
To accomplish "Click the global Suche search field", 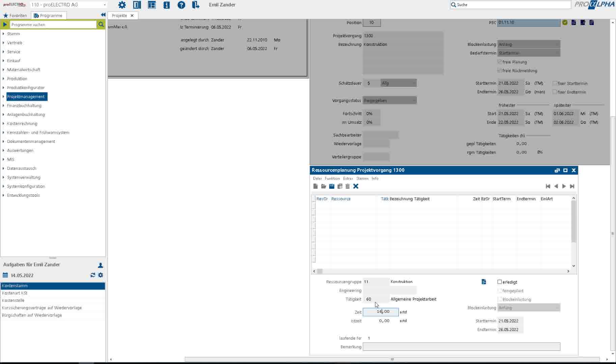I will [510, 5].
